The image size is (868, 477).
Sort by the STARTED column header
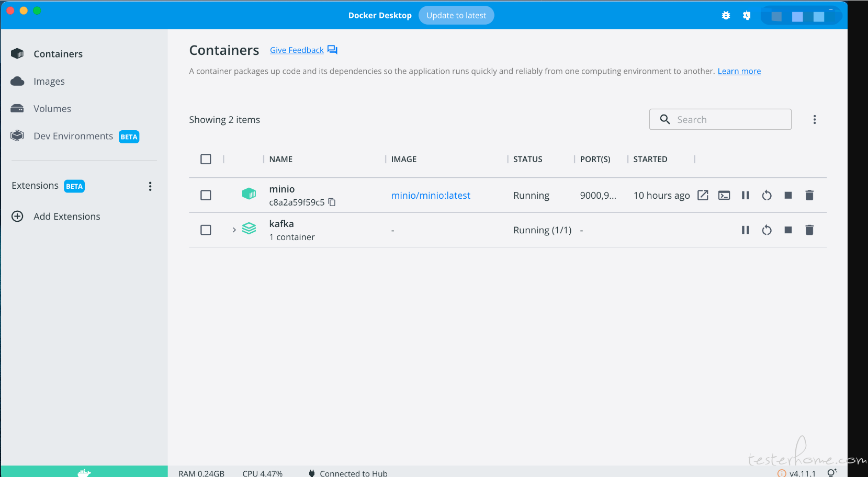pos(650,159)
